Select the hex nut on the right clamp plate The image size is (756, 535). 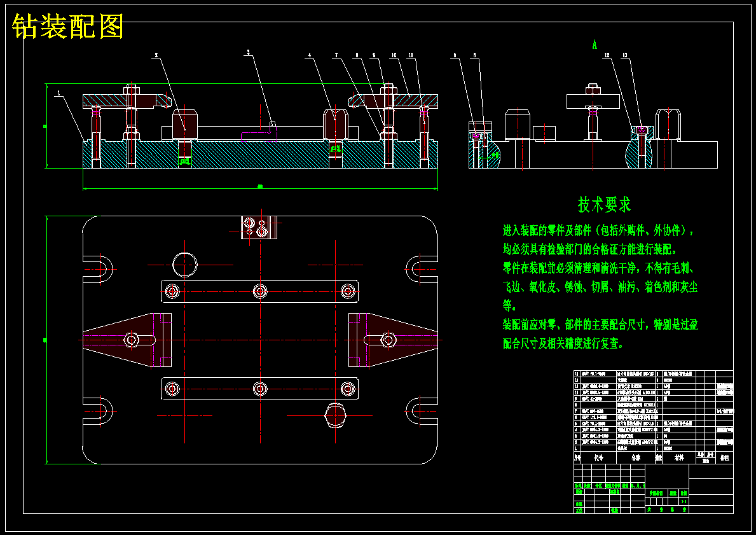tap(388, 340)
